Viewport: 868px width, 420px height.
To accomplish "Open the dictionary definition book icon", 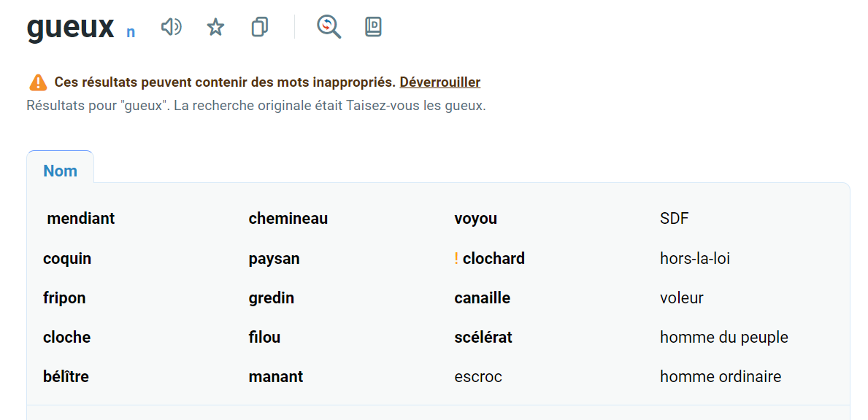I will coord(373,27).
